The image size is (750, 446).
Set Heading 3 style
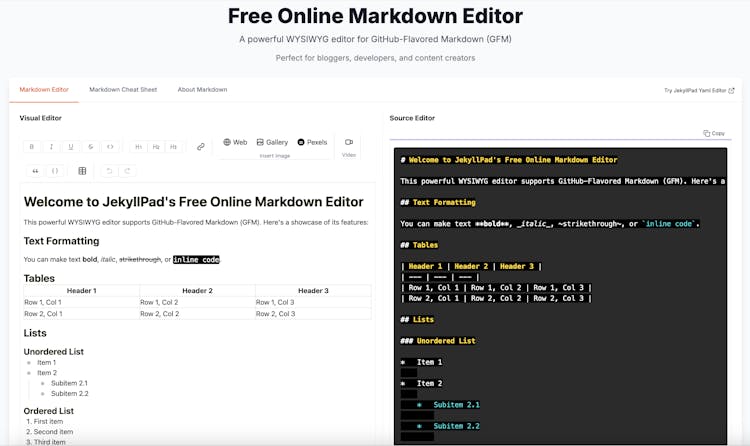[173, 146]
